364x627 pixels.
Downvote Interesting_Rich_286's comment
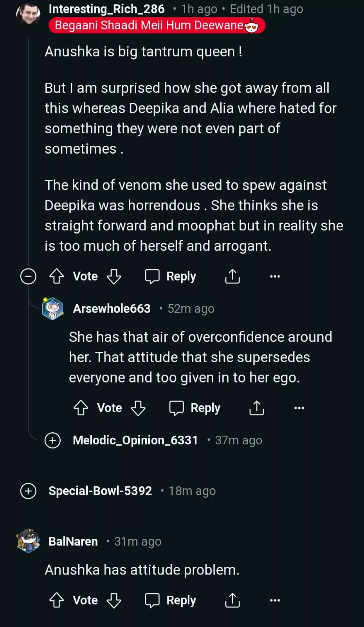[x=114, y=276]
